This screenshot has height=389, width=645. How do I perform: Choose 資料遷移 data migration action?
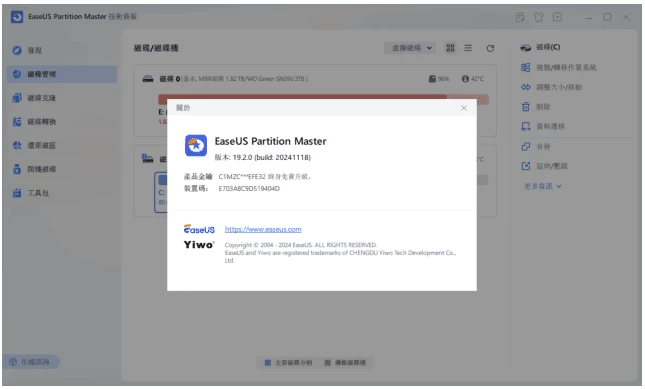[543, 126]
